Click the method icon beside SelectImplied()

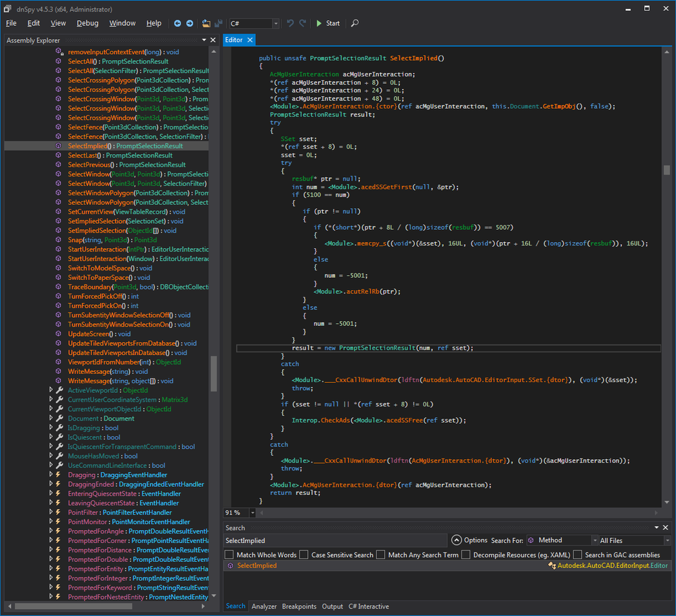[x=58, y=146]
